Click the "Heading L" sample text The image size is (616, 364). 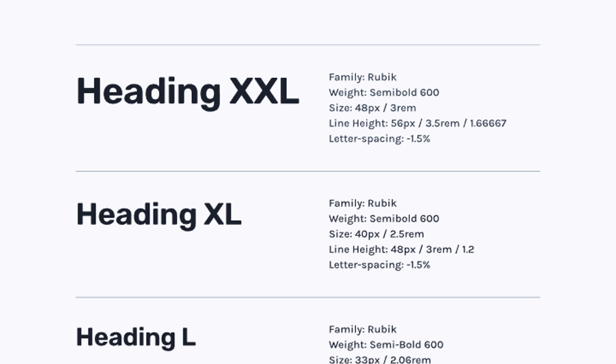click(136, 337)
